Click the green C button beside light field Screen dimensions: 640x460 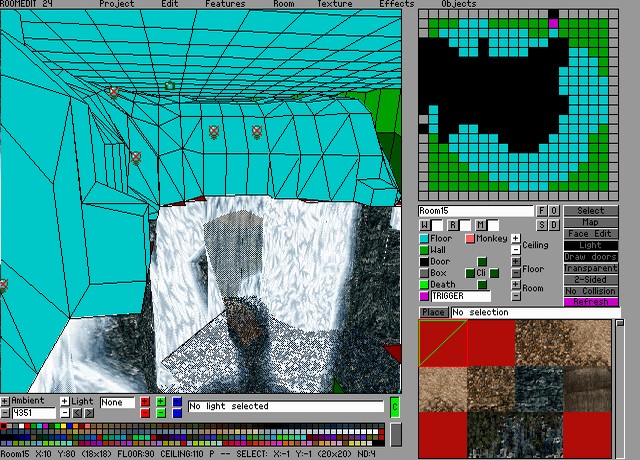[x=394, y=406]
